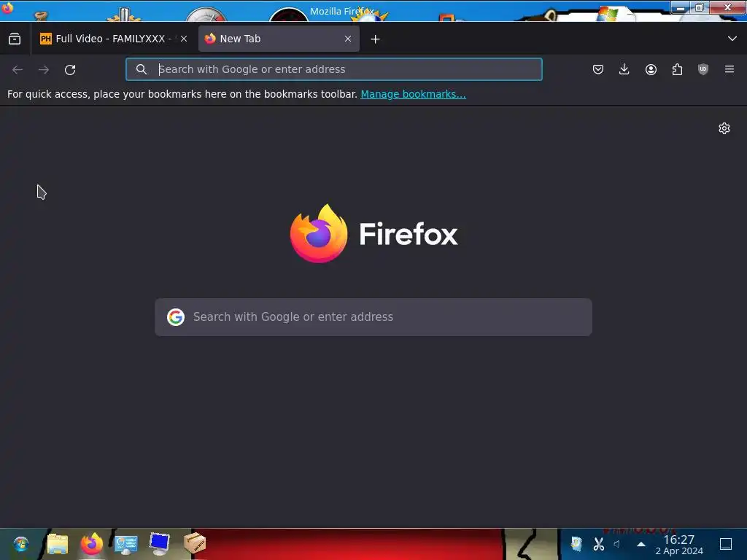Click the scissors clipboard tray icon
This screenshot has height=560, width=747.
pos(598,544)
